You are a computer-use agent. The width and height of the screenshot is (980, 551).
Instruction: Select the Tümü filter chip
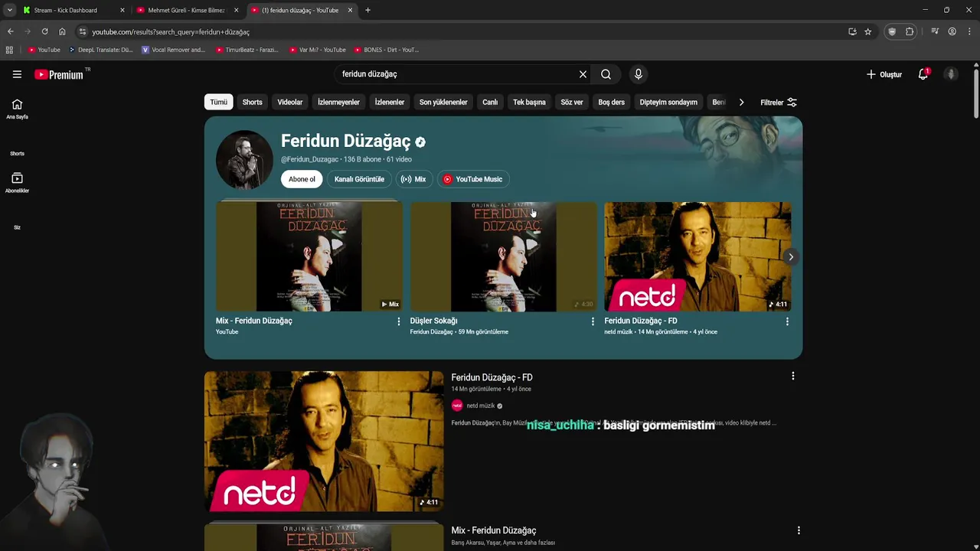(219, 102)
